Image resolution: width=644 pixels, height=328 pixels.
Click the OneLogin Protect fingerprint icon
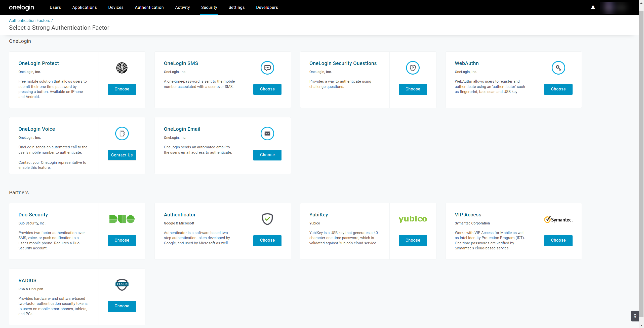(122, 68)
